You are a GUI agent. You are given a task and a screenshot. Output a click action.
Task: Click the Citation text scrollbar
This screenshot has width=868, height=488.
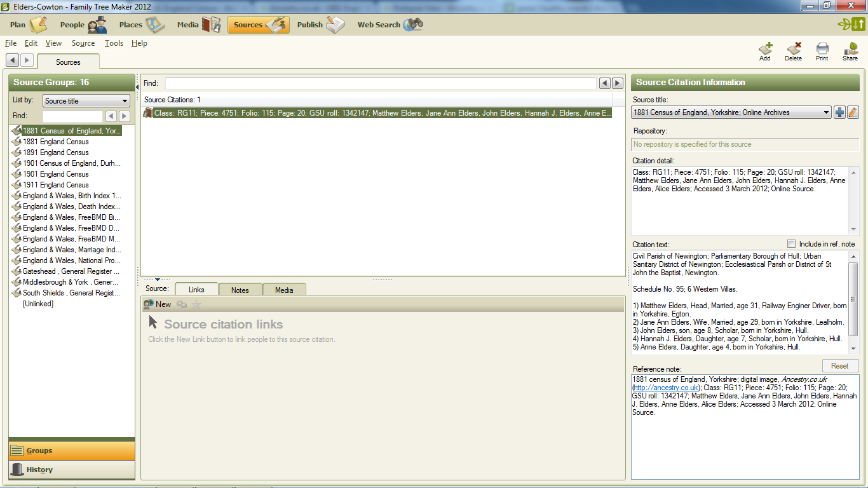[854, 302]
